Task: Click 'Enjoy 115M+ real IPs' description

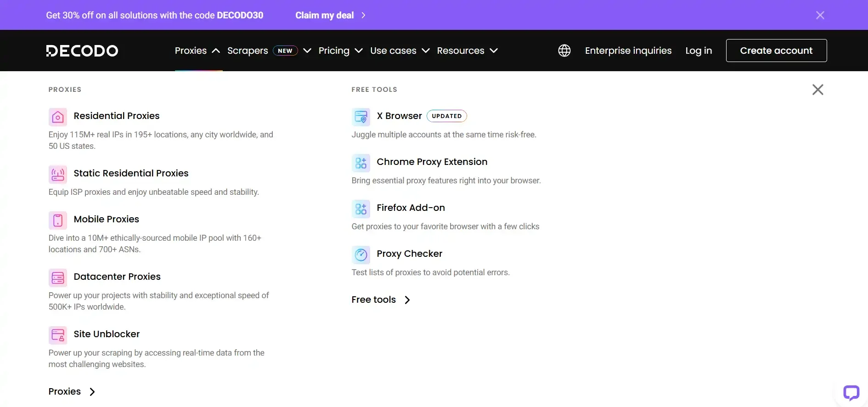Action: [x=161, y=140]
